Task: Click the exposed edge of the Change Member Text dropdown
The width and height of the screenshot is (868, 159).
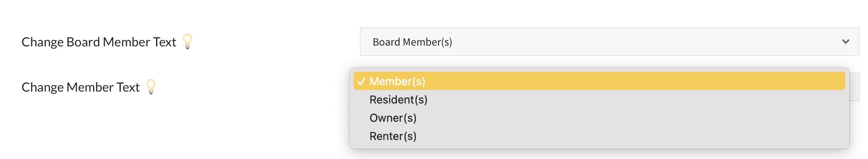Action: point(854,87)
